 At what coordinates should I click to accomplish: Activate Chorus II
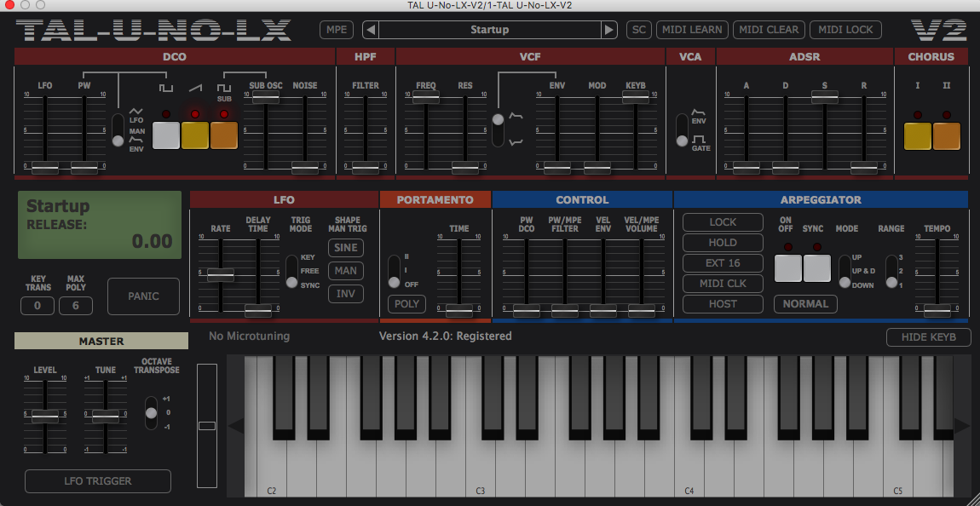[946, 135]
